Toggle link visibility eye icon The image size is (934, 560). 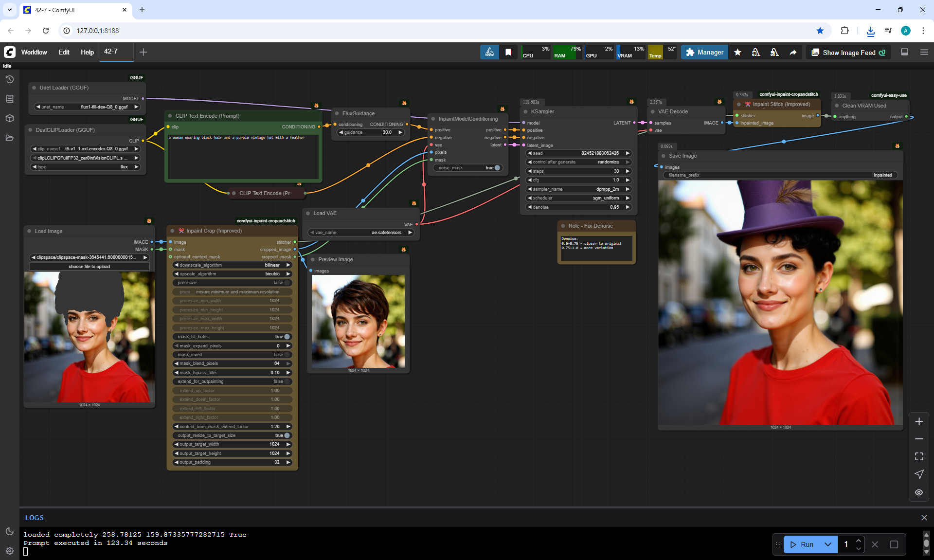[919, 492]
